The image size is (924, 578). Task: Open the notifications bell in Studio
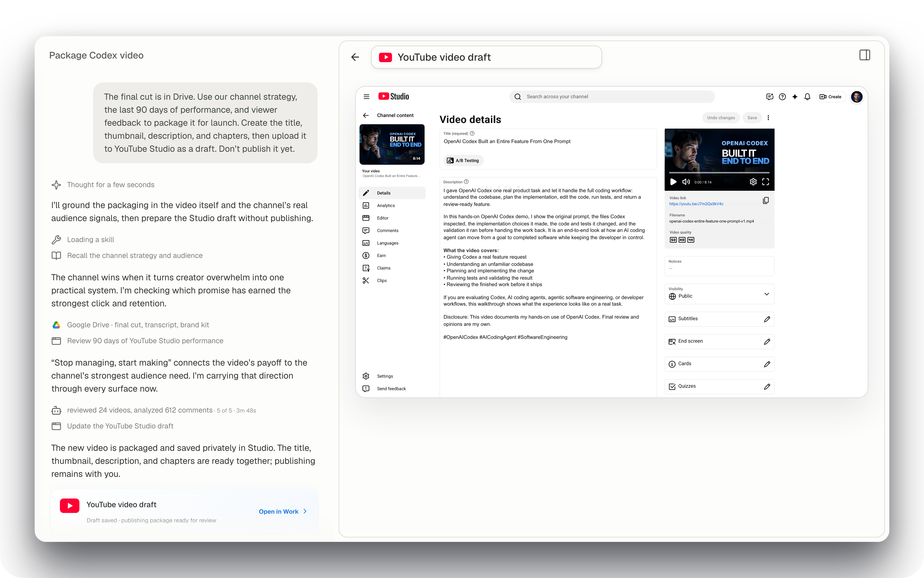tap(807, 97)
